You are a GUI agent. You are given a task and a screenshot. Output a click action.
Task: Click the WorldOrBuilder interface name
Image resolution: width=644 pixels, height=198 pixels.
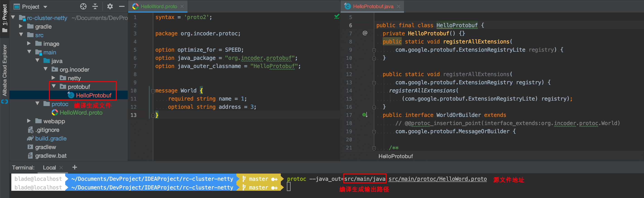459,115
